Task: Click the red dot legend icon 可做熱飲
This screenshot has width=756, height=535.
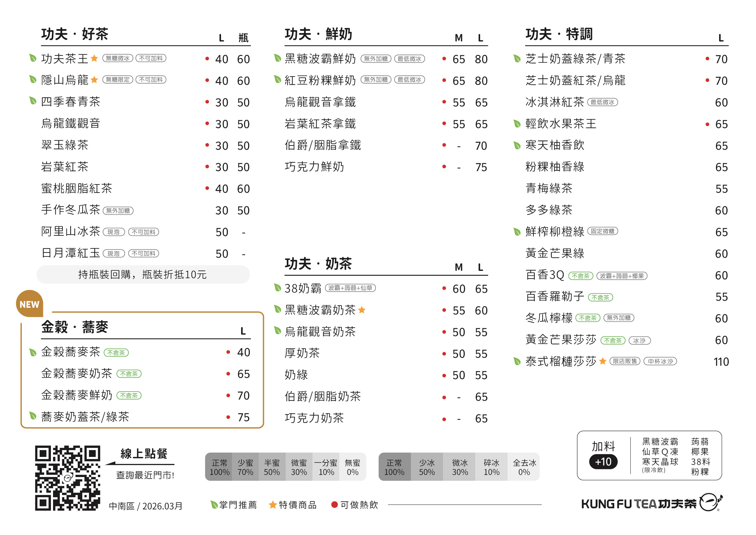Action: [x=334, y=505]
